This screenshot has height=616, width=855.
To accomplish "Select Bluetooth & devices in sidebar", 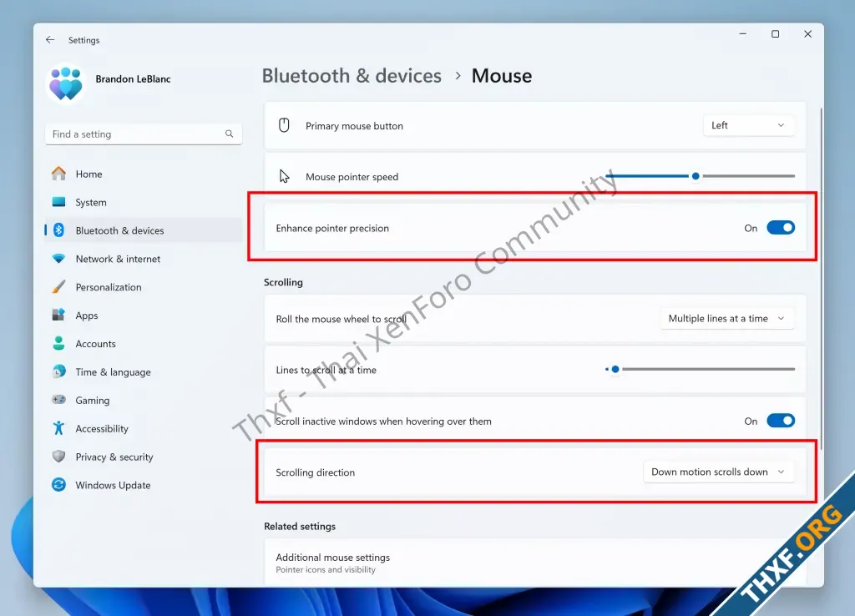I will (144, 230).
